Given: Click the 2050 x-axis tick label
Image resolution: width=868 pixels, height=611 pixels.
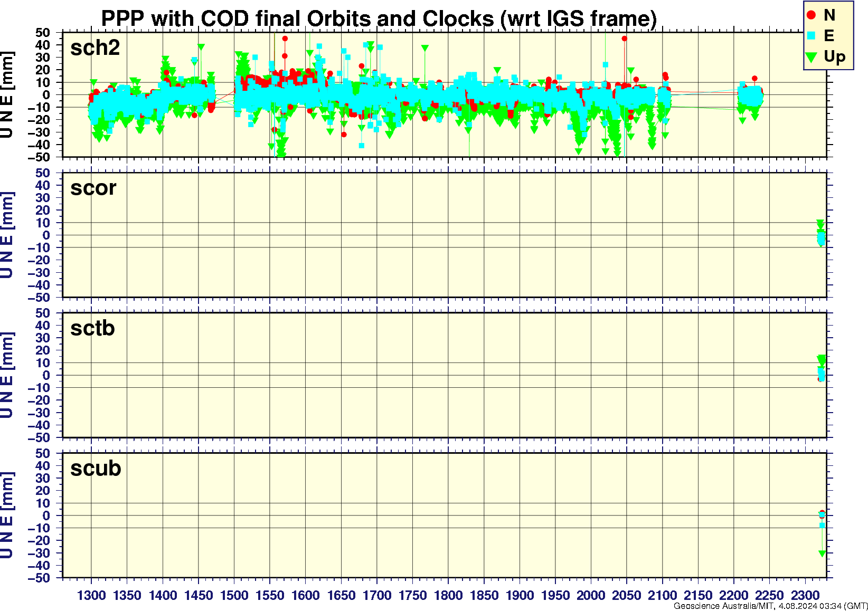Looking at the screenshot, I should [x=627, y=595].
